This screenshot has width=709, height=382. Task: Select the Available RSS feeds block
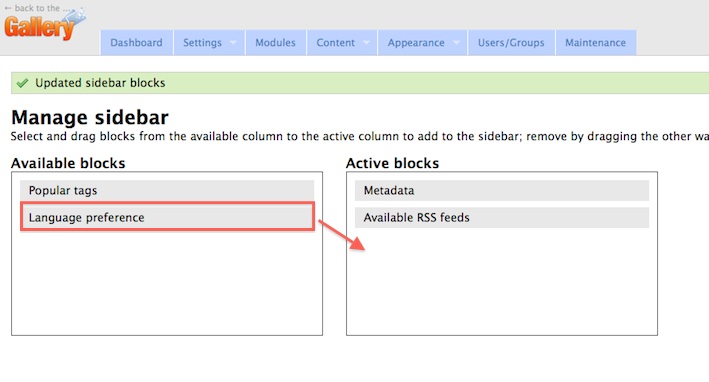pos(502,217)
